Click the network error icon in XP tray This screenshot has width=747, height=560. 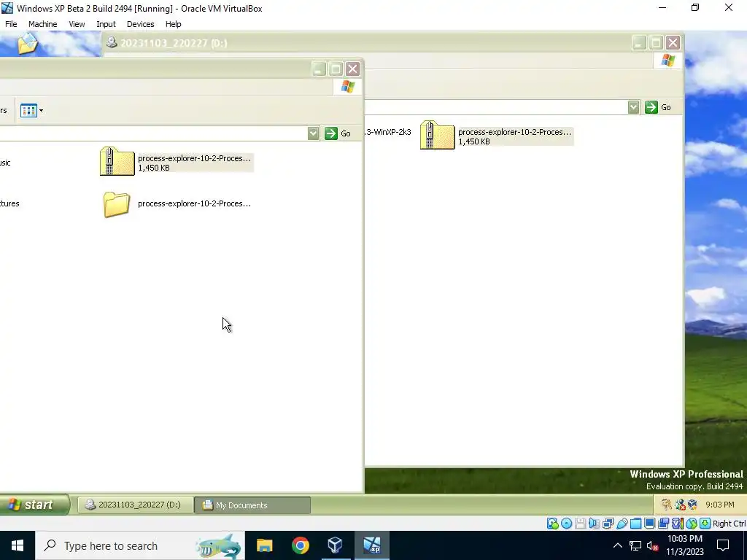coord(680,505)
